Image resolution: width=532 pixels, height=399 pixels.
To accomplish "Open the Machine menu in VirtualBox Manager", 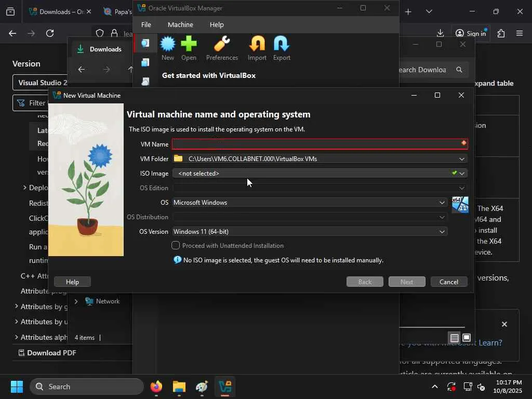I will [180, 25].
